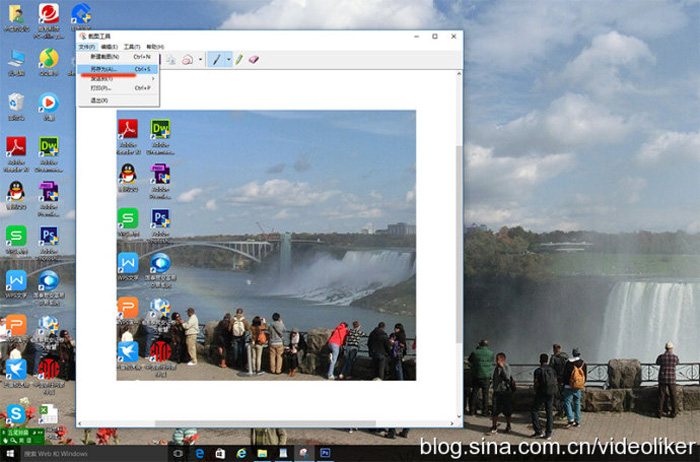Select the yellow Highlighter tool

tap(239, 60)
